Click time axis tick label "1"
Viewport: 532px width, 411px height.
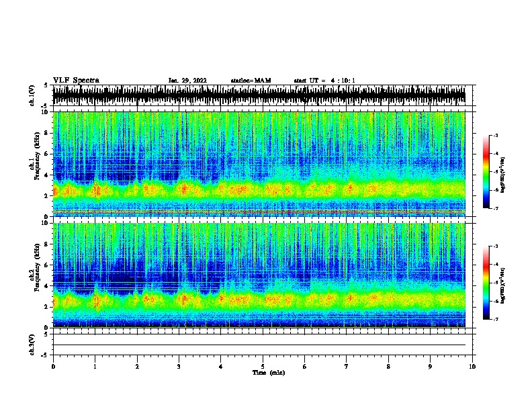tap(95, 367)
